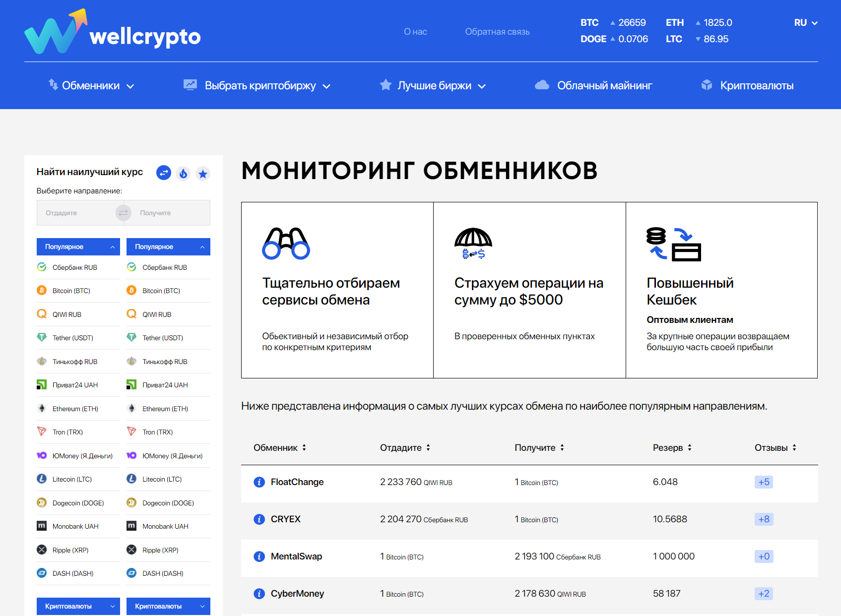Select Тинькофф RUB in the give column
The width and height of the screenshot is (841, 616).
78,362
